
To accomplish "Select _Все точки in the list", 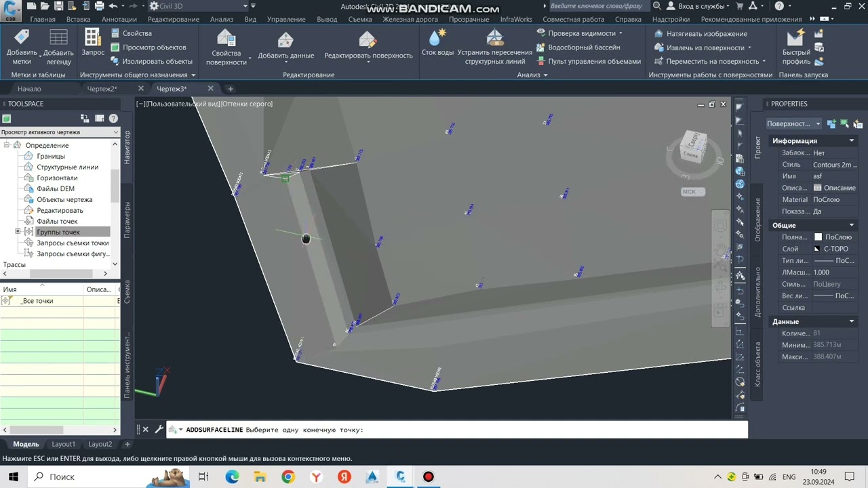I will point(37,301).
